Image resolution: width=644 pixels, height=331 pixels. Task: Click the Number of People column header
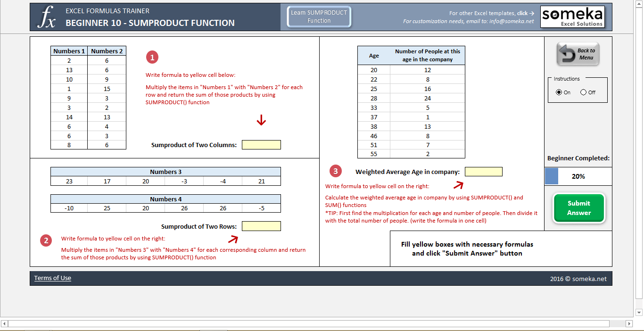428,56
